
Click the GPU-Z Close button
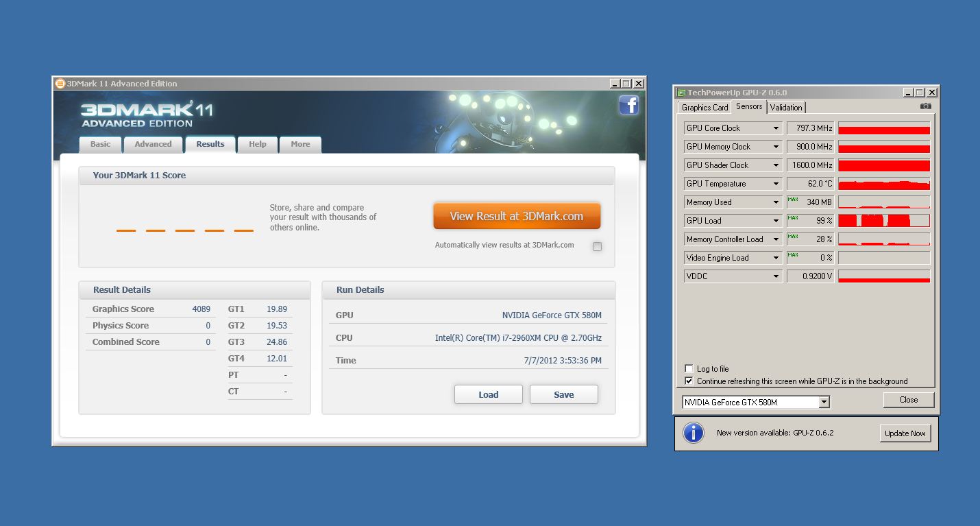pyautogui.click(x=909, y=400)
